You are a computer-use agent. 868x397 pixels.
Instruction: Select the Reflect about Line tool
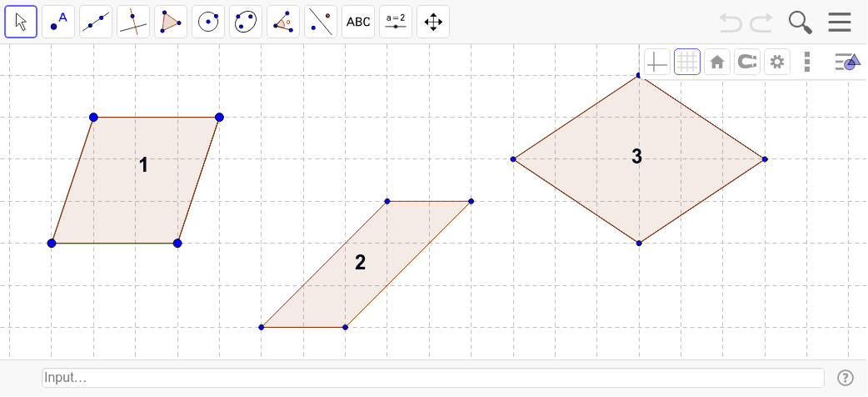321,22
